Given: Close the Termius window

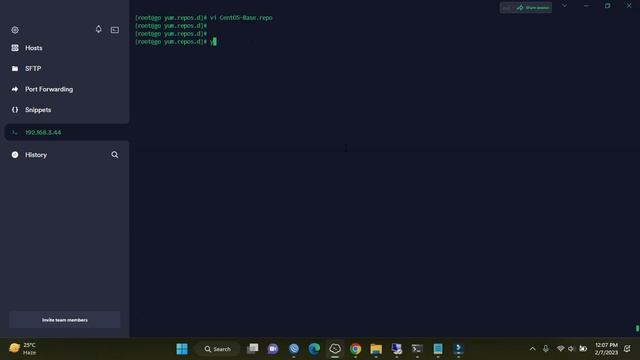Looking at the screenshot, I should tap(629, 6).
